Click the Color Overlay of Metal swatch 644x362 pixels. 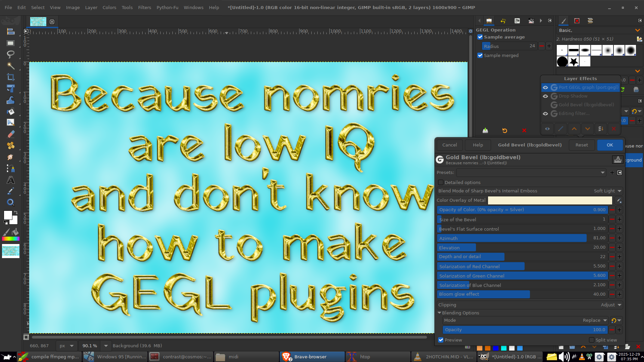coord(550,200)
